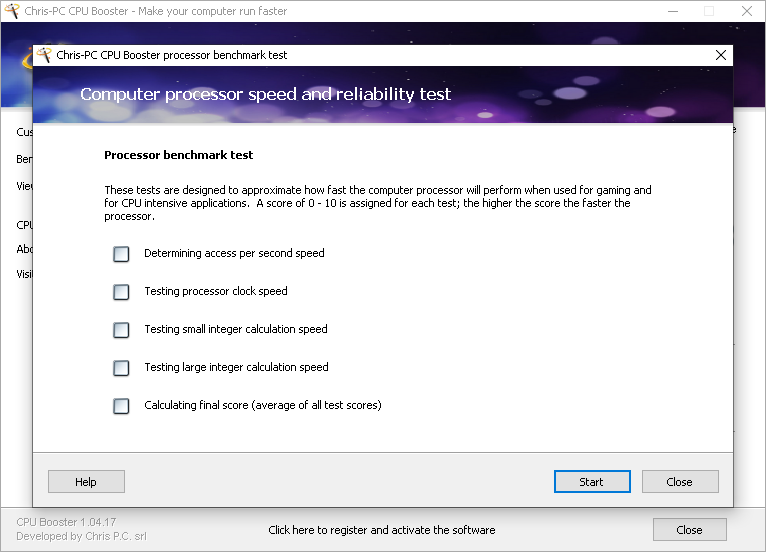Click Close button in main CPU Booster window
Screen dimensions: 766x552
coord(689,530)
